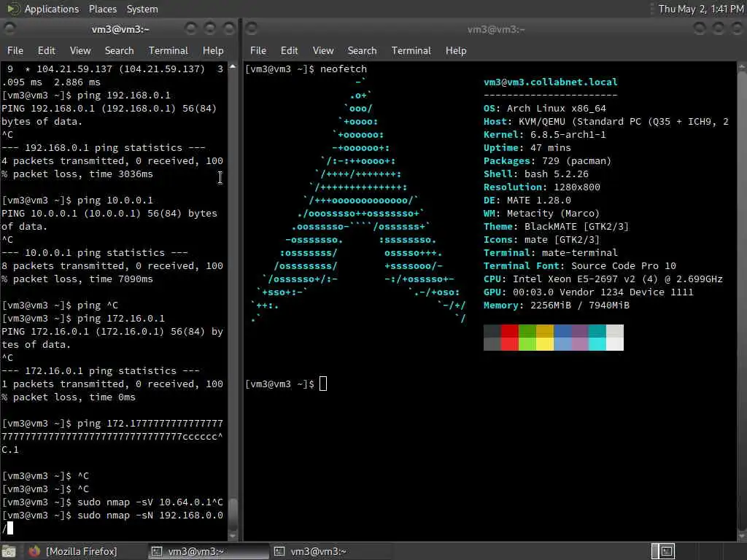This screenshot has height=560, width=747.
Task: Click the neofetch command in right terminal
Action: pyautogui.click(x=344, y=69)
